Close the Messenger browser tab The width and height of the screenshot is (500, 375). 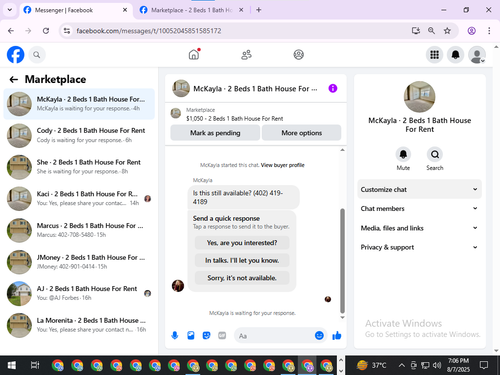point(125,10)
